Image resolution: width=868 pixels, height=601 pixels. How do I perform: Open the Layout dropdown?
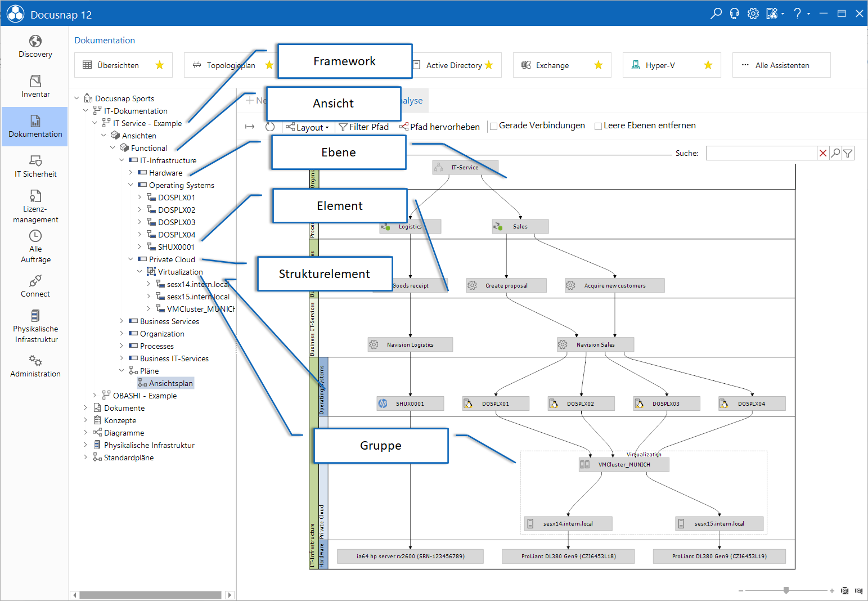click(x=308, y=127)
